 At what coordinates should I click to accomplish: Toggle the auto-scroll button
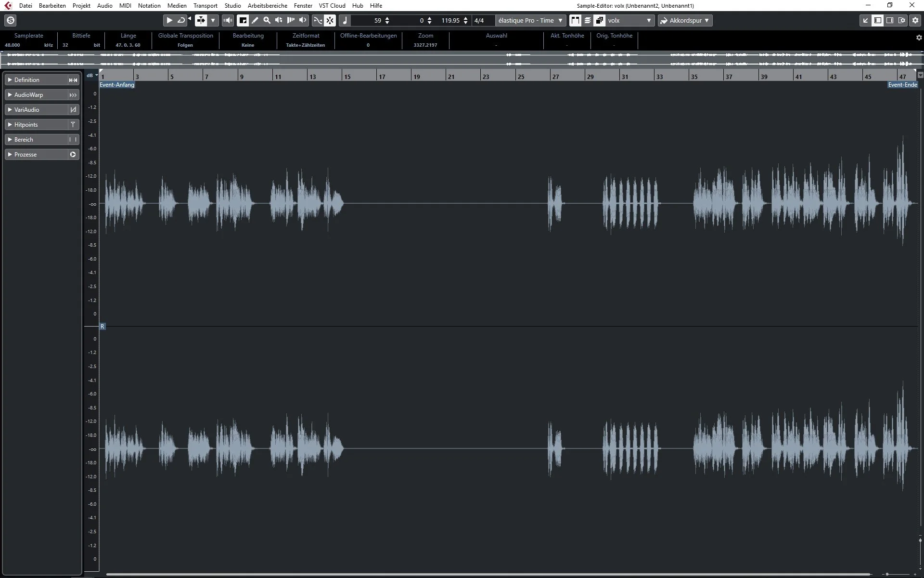[x=201, y=20]
